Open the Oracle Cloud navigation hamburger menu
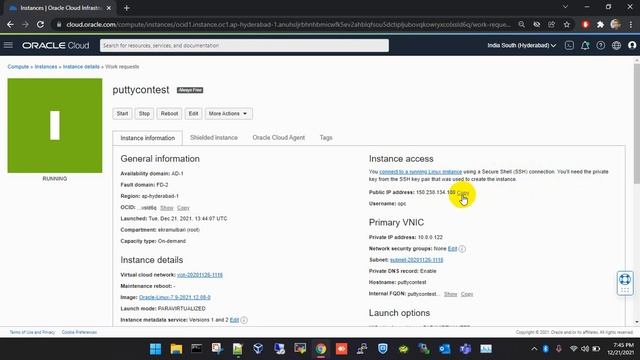Screen dimensions: 640x360 pos(8,45)
